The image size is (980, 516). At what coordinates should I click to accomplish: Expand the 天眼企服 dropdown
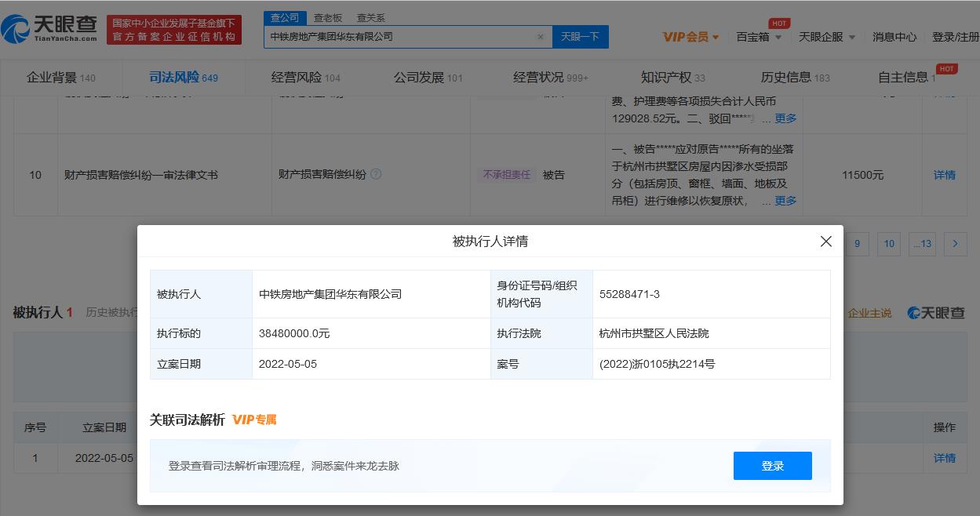[x=827, y=37]
